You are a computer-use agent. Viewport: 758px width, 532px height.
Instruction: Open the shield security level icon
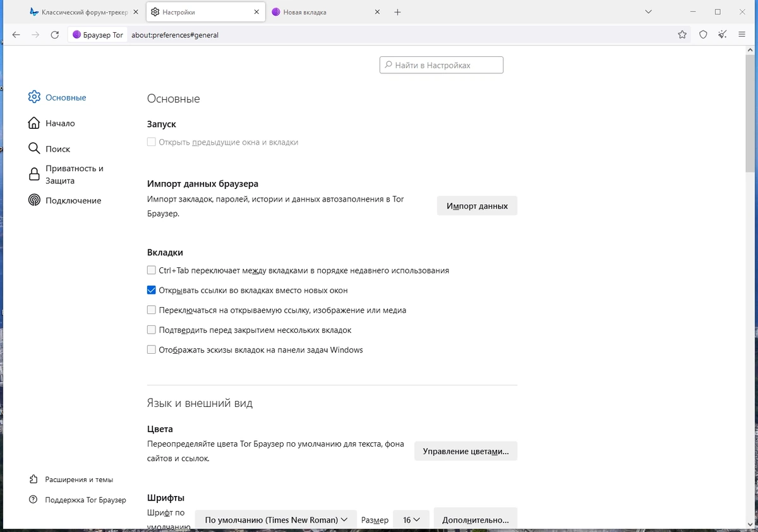703,35
